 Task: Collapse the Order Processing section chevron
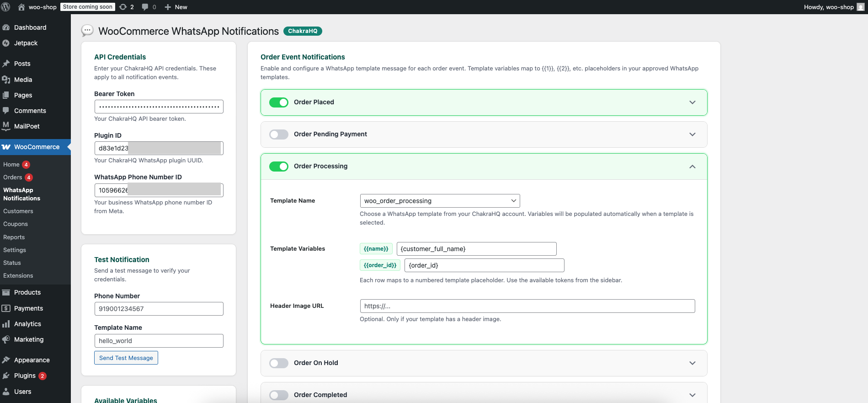click(692, 167)
